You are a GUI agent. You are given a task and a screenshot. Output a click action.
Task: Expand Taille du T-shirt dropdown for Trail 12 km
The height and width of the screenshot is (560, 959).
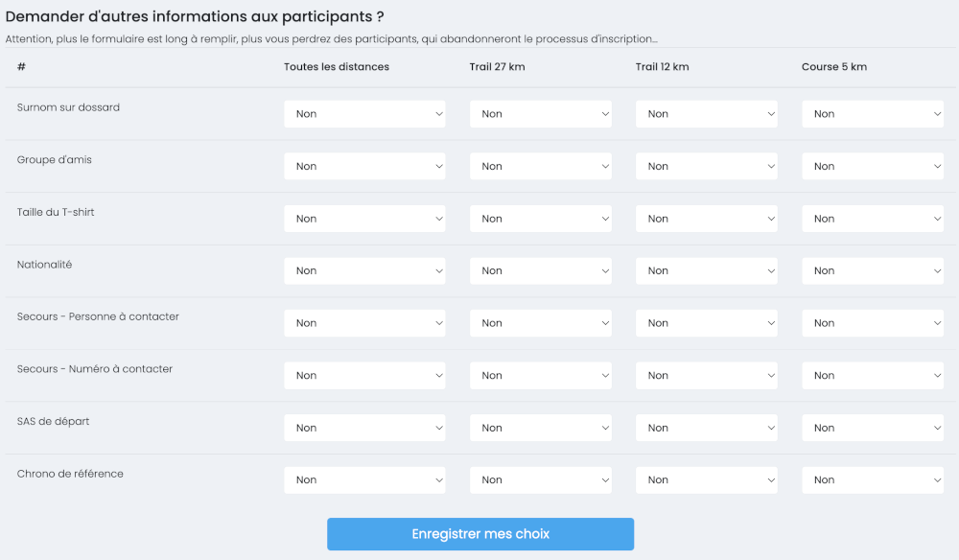pos(706,219)
